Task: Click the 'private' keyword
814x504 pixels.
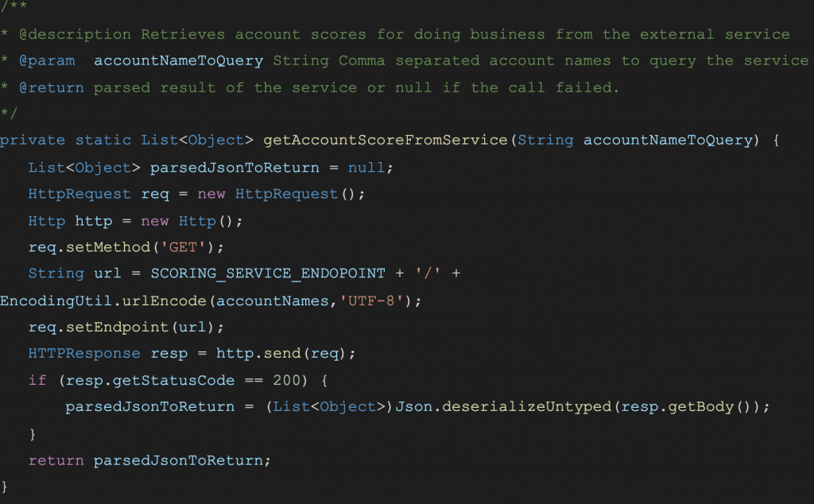Action: coord(33,140)
